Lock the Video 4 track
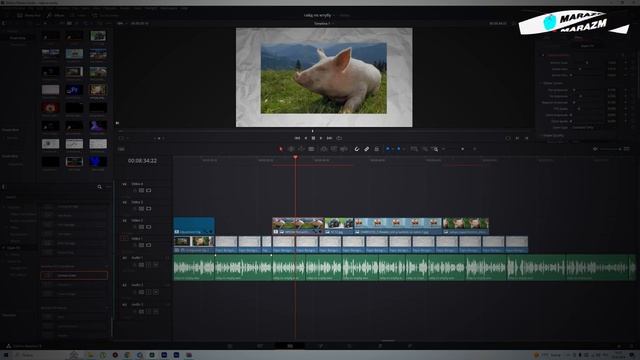 click(x=135, y=191)
